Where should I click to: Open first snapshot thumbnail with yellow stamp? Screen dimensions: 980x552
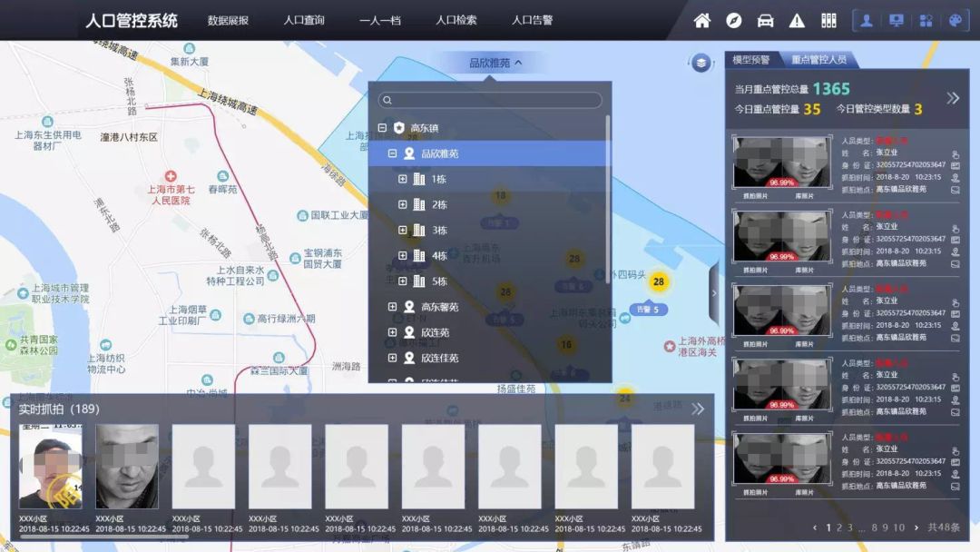pyautogui.click(x=51, y=467)
